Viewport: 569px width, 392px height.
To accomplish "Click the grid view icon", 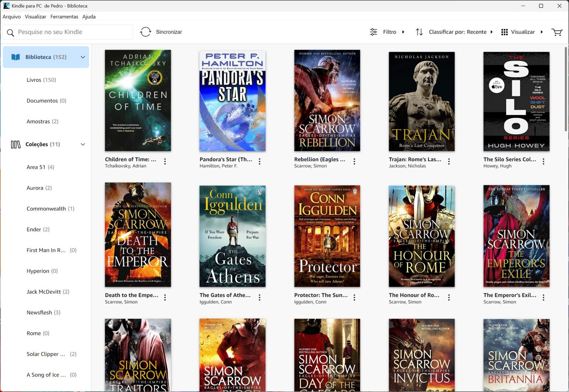I will click(x=505, y=32).
